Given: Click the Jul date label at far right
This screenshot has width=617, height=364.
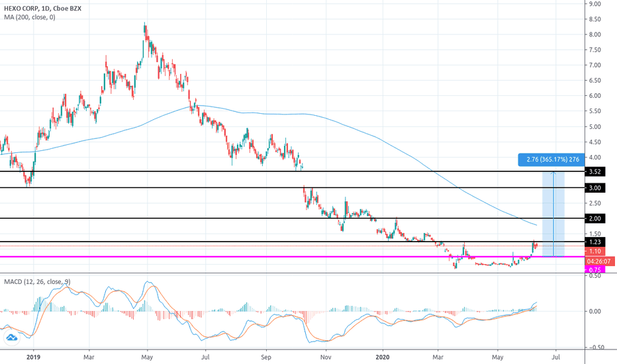Looking at the screenshot, I should tap(555, 357).
